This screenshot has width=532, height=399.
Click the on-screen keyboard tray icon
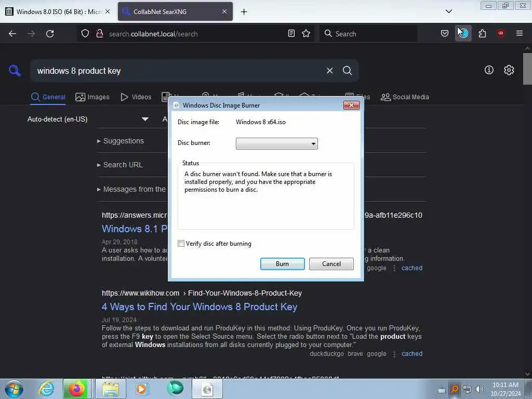[x=442, y=390]
